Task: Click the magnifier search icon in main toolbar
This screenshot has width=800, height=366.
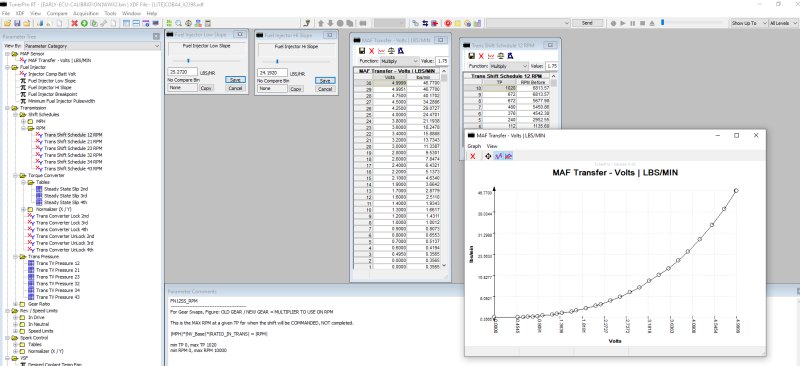Action: pos(179,23)
